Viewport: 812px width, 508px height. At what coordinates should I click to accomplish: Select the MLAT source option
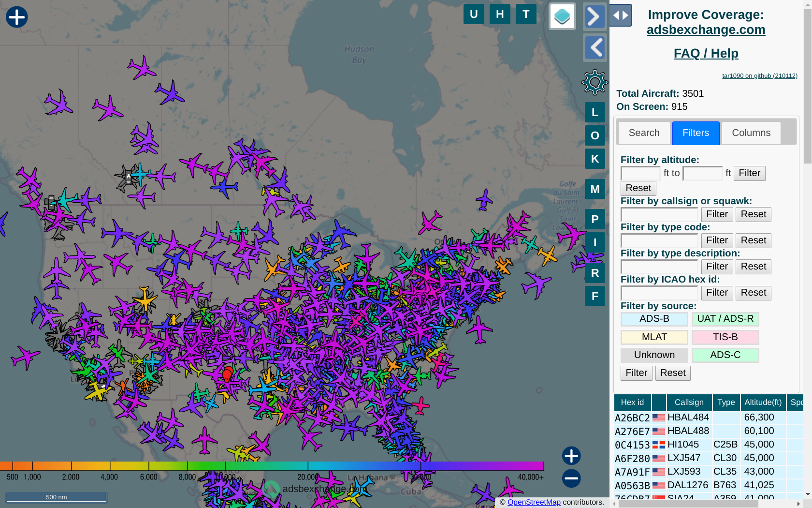pyautogui.click(x=654, y=337)
